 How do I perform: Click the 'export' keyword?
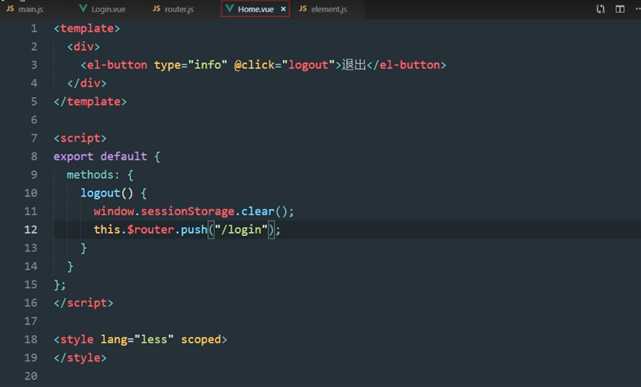point(73,157)
